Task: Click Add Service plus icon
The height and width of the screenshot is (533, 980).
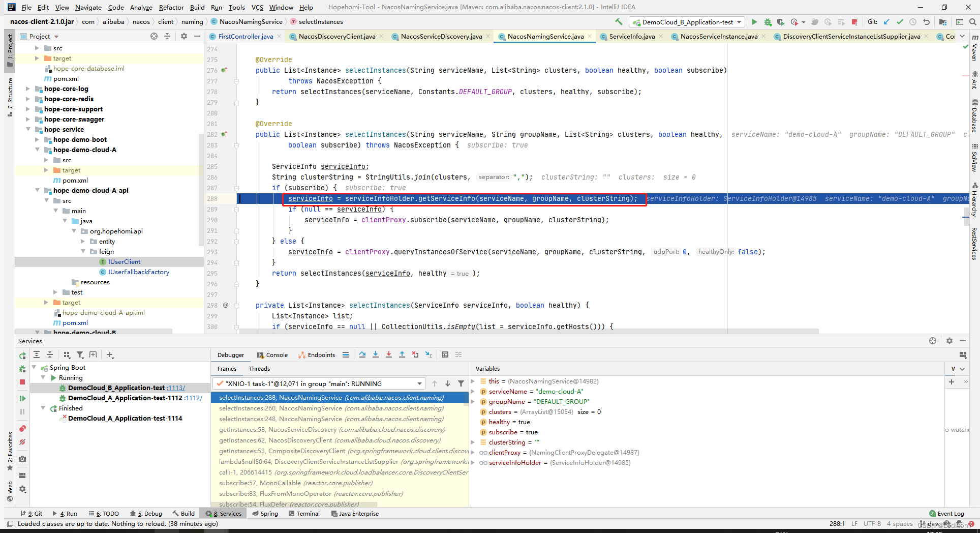Action: tap(110, 354)
